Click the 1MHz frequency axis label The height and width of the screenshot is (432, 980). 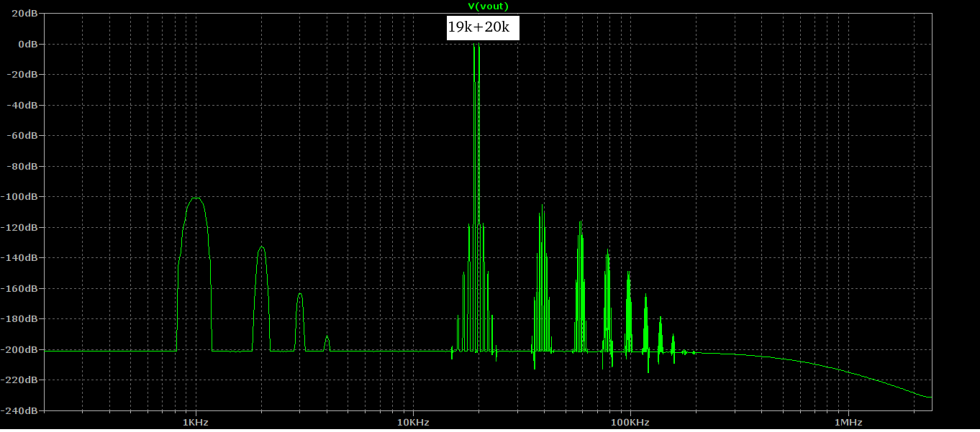(848, 423)
